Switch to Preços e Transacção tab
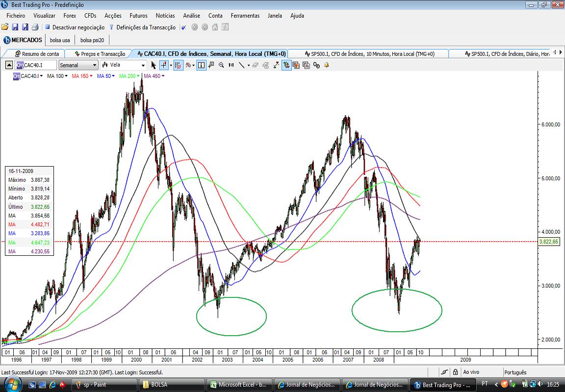 click(x=100, y=54)
